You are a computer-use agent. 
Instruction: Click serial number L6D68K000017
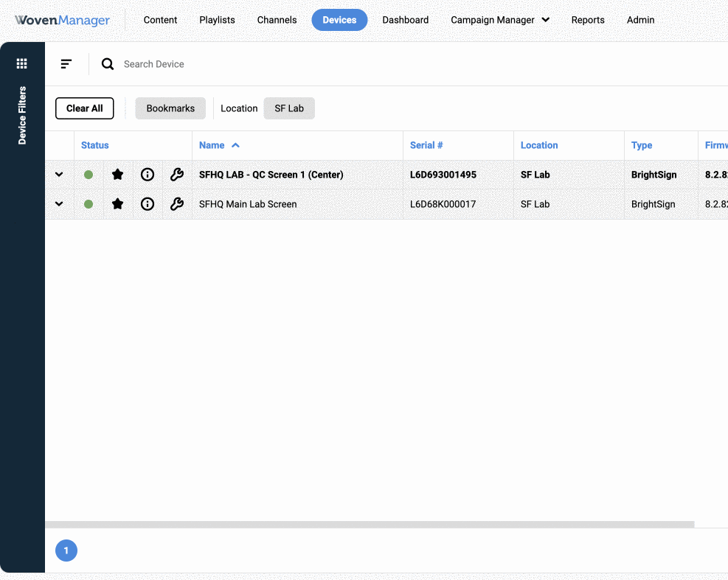click(x=443, y=204)
